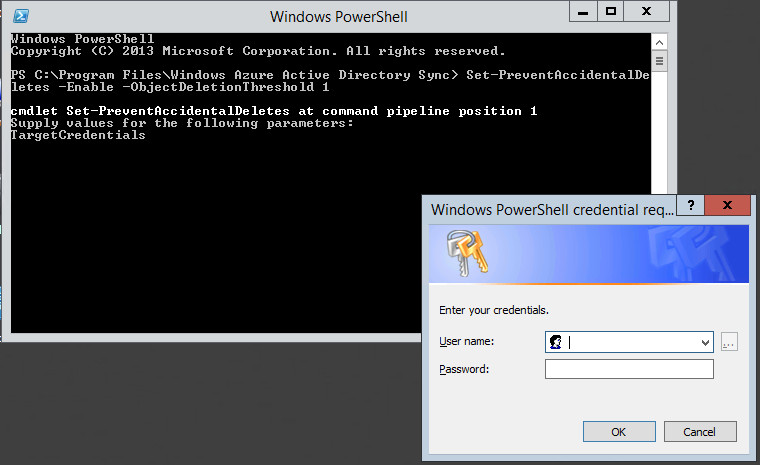The width and height of the screenshot is (760, 465).
Task: Maximize the Windows PowerShell window
Action: (x=611, y=12)
